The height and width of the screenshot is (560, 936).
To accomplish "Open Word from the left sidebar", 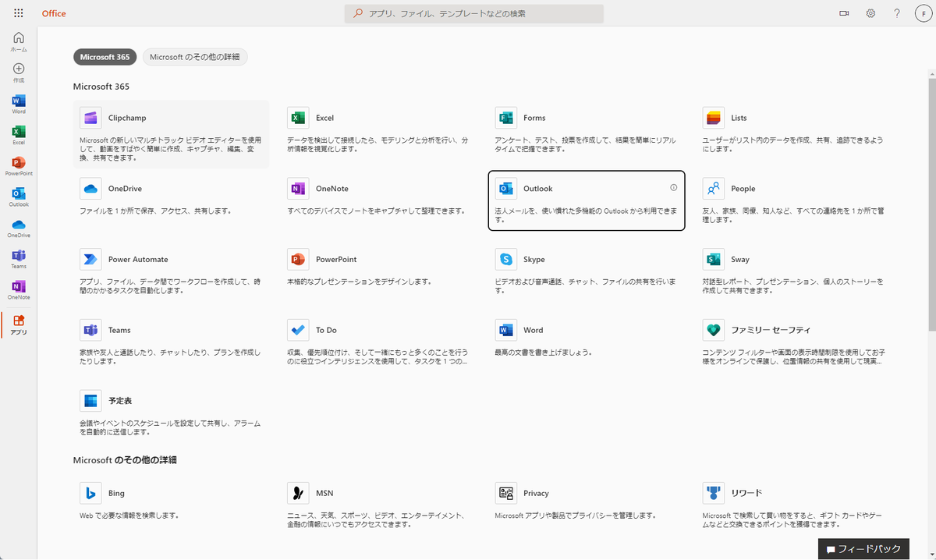I will point(19,105).
